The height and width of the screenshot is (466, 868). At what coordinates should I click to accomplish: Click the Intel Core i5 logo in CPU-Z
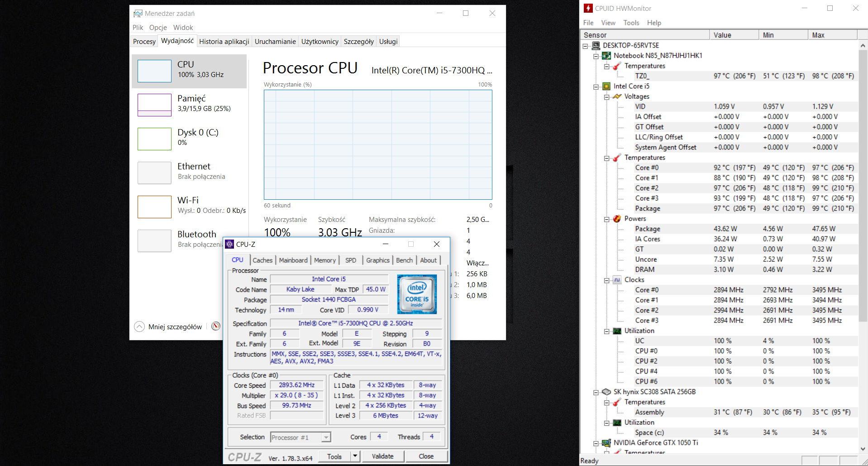click(417, 294)
